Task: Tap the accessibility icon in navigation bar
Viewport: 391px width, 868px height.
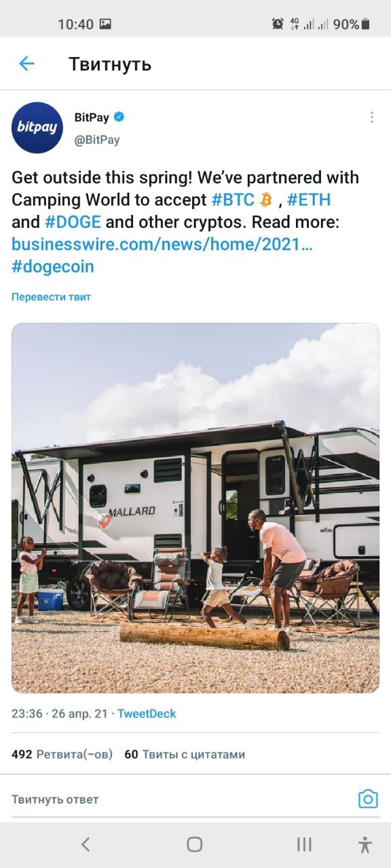Action: tap(365, 844)
